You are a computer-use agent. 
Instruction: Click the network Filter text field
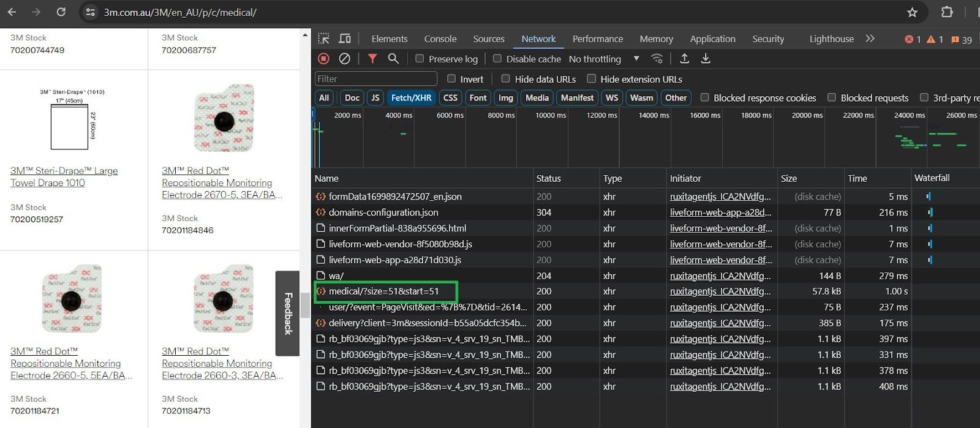click(x=376, y=78)
